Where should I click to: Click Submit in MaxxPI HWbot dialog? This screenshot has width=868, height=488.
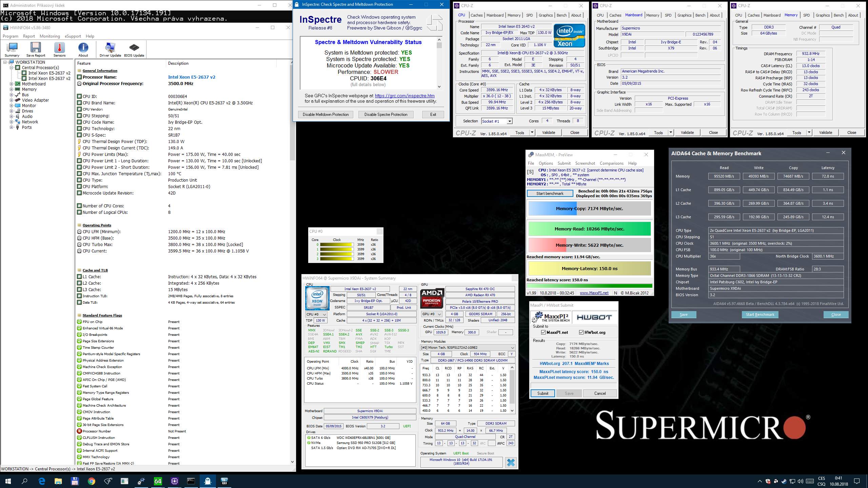(x=542, y=393)
